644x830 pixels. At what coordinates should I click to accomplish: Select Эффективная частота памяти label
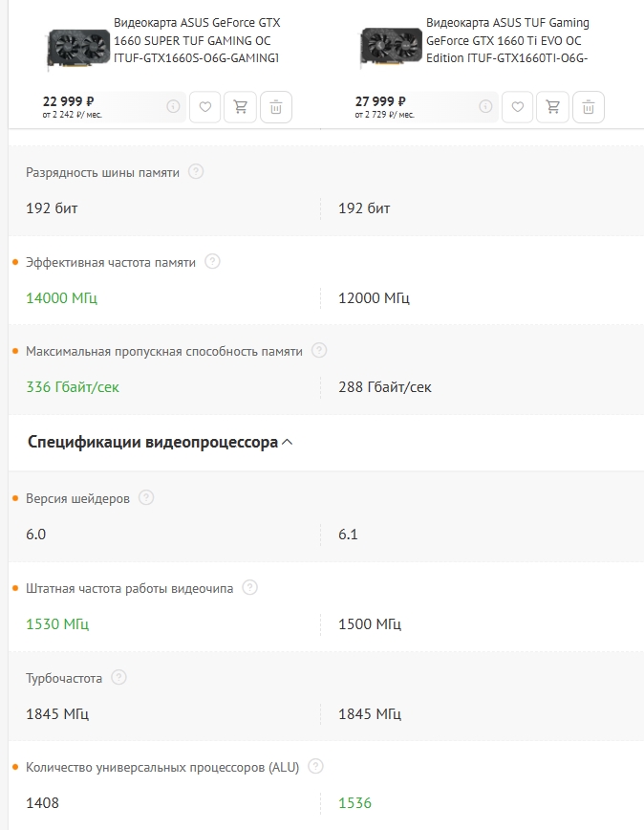click(111, 263)
